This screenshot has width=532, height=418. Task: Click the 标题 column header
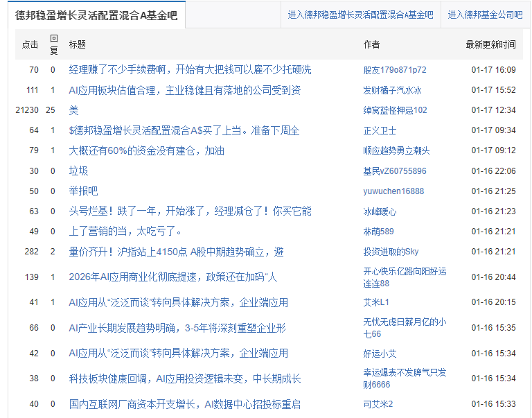click(77, 44)
